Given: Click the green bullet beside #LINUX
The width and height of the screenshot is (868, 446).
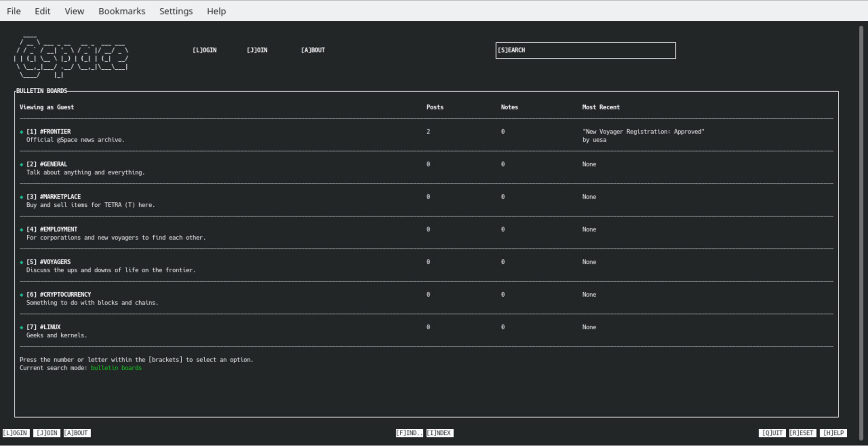Looking at the screenshot, I should point(21,327).
